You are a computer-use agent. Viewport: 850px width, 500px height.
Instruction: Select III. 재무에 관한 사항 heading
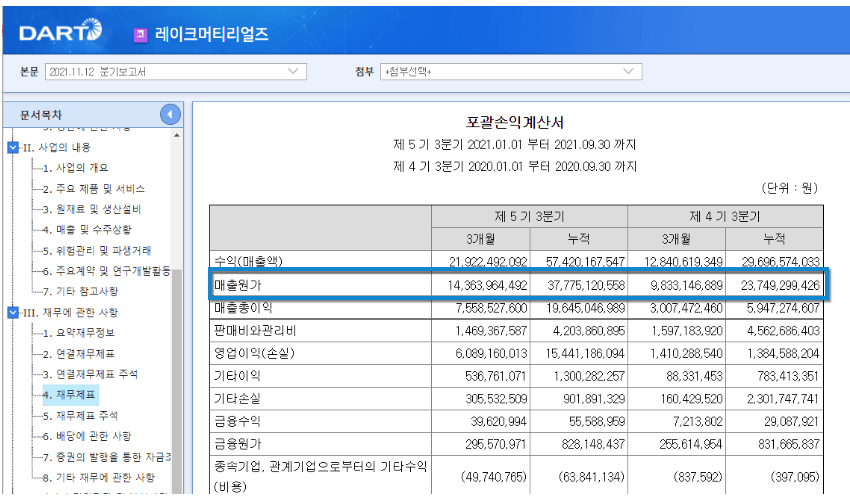coord(70,313)
